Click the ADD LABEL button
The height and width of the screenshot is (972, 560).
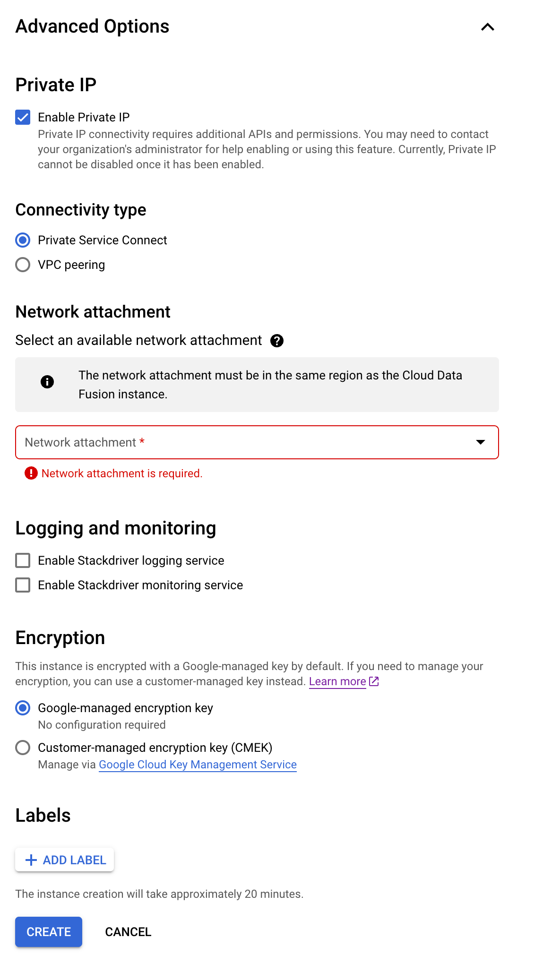click(x=64, y=860)
